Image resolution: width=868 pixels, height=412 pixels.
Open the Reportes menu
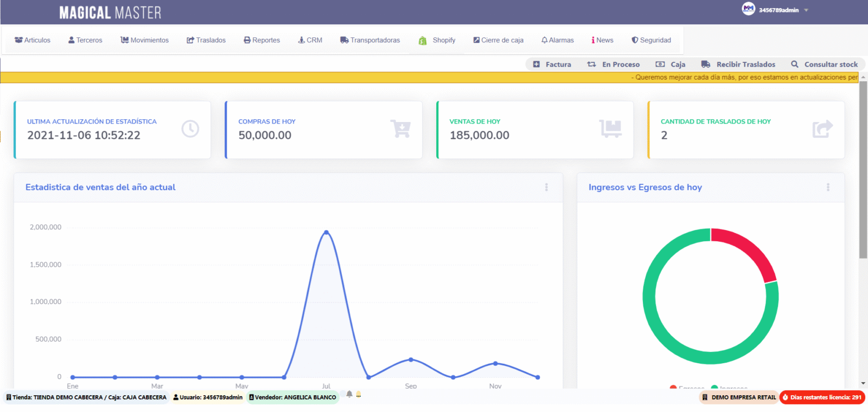pos(261,40)
